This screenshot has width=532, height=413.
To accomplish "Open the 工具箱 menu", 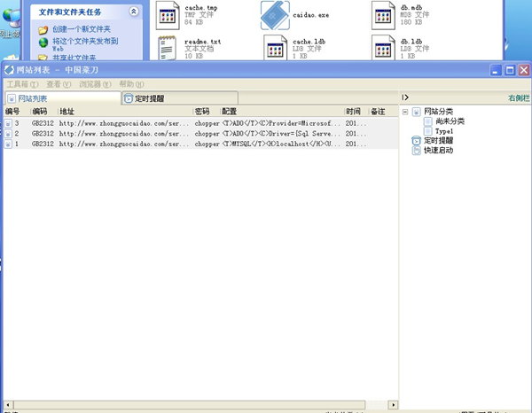I will [22, 84].
